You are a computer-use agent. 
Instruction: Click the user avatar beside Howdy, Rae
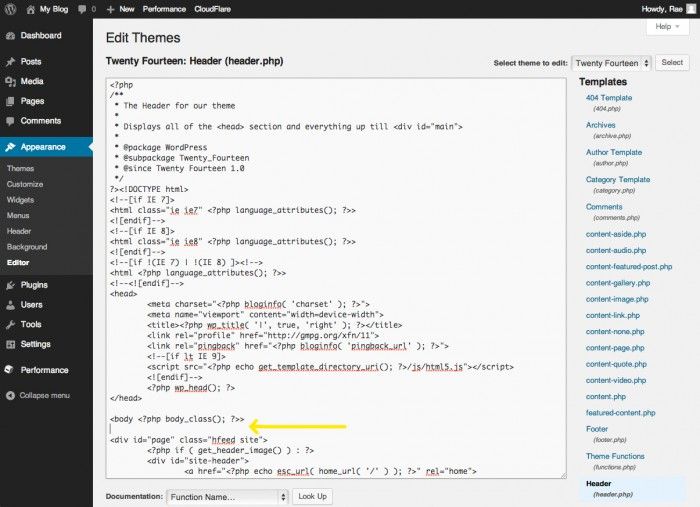(691, 9)
